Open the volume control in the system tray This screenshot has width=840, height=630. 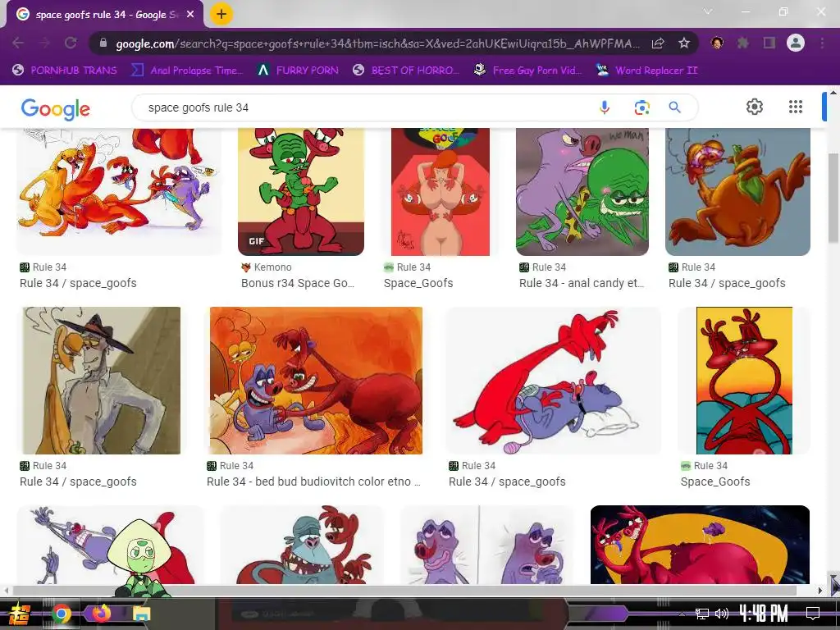coord(722,614)
